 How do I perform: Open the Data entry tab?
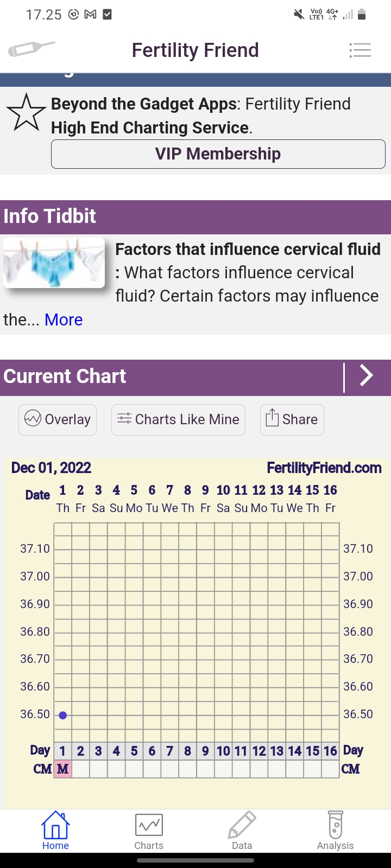pyautogui.click(x=242, y=830)
